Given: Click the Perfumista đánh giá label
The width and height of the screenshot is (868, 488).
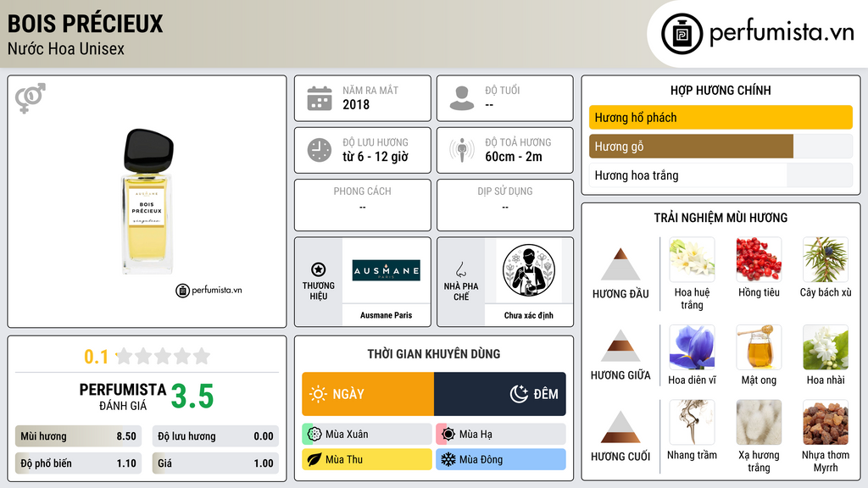Looking at the screenshot, I should pos(123,396).
